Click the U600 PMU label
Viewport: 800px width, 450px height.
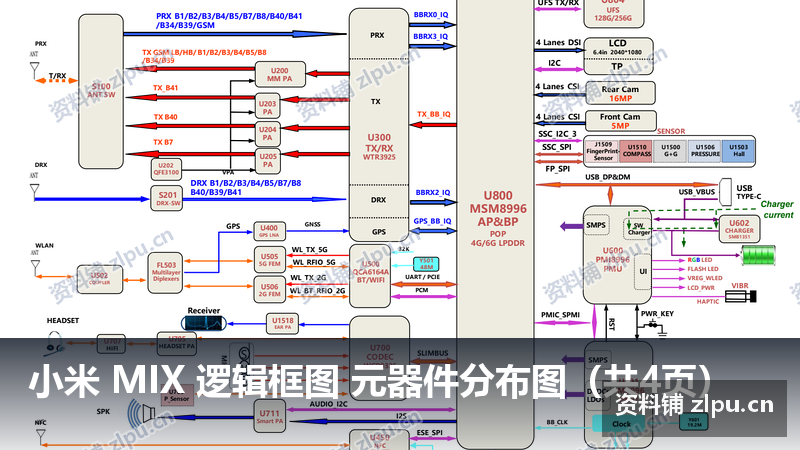613,259
